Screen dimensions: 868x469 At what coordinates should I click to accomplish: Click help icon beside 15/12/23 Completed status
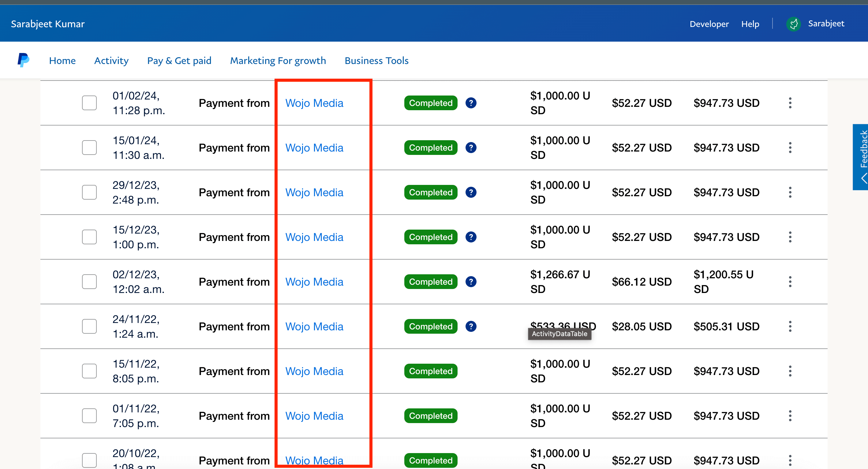(471, 237)
